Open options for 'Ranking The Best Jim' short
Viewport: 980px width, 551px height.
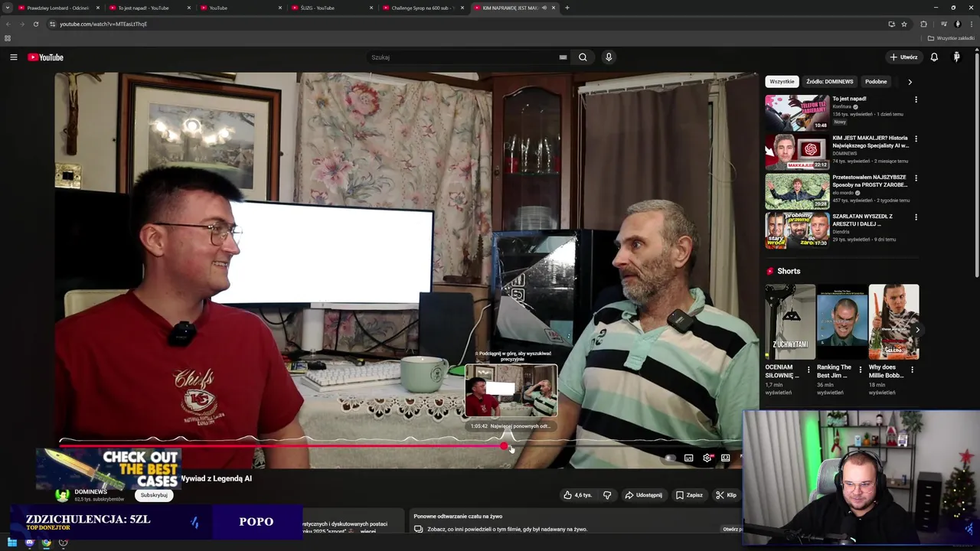(860, 370)
